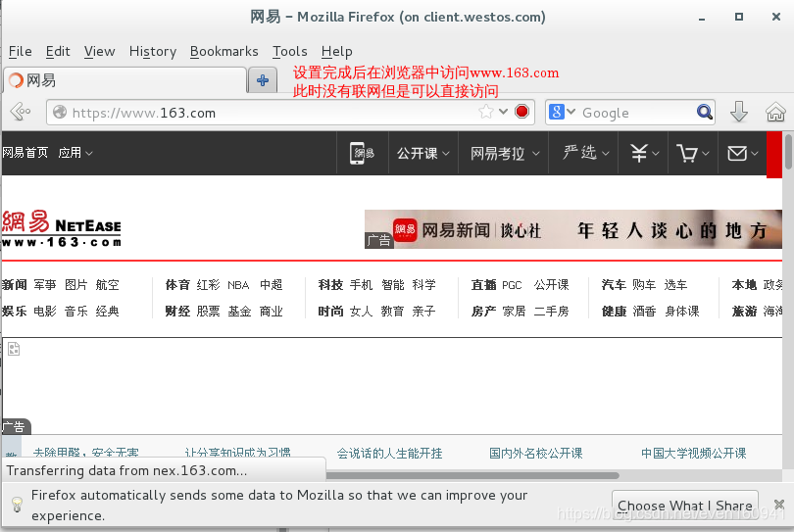This screenshot has height=532, width=794.
Task: Click the horizontal page scrollbar
Action: point(471,475)
